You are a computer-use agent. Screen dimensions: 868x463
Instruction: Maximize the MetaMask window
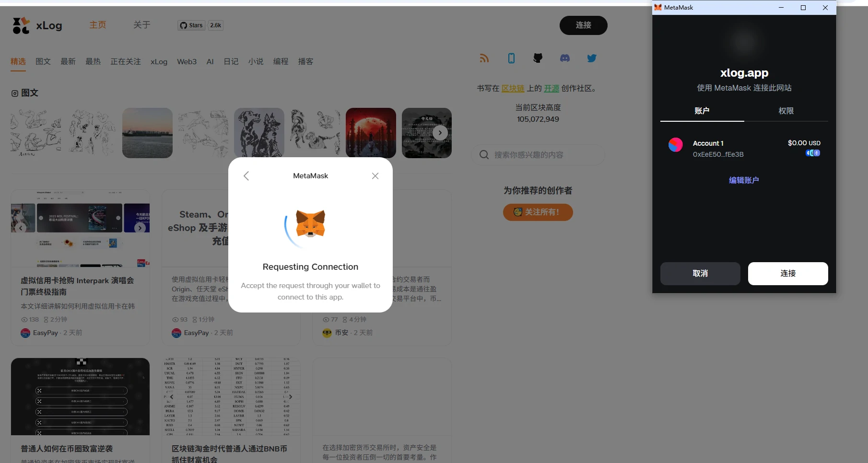[x=803, y=7]
